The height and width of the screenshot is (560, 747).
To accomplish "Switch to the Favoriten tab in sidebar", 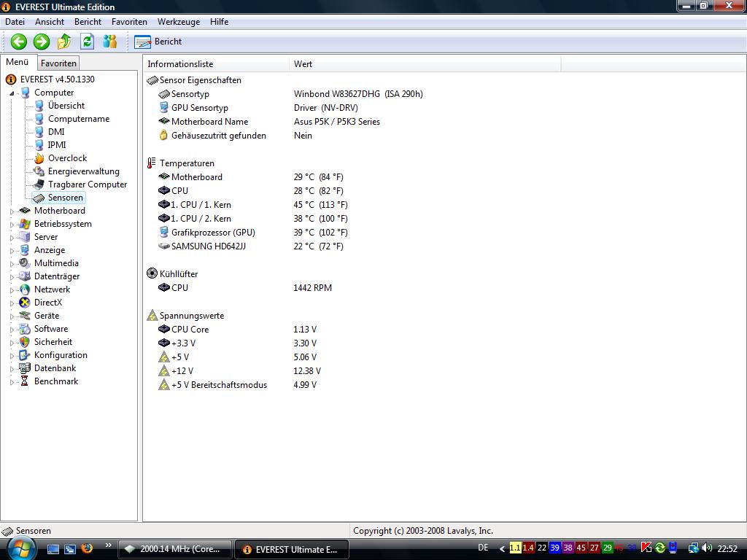I will (x=58, y=63).
